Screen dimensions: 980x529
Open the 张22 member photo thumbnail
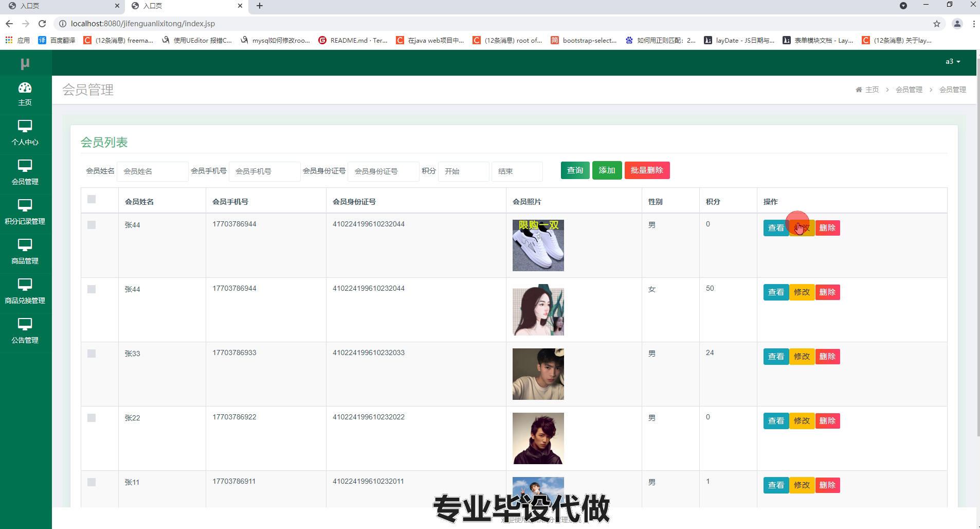coord(538,438)
